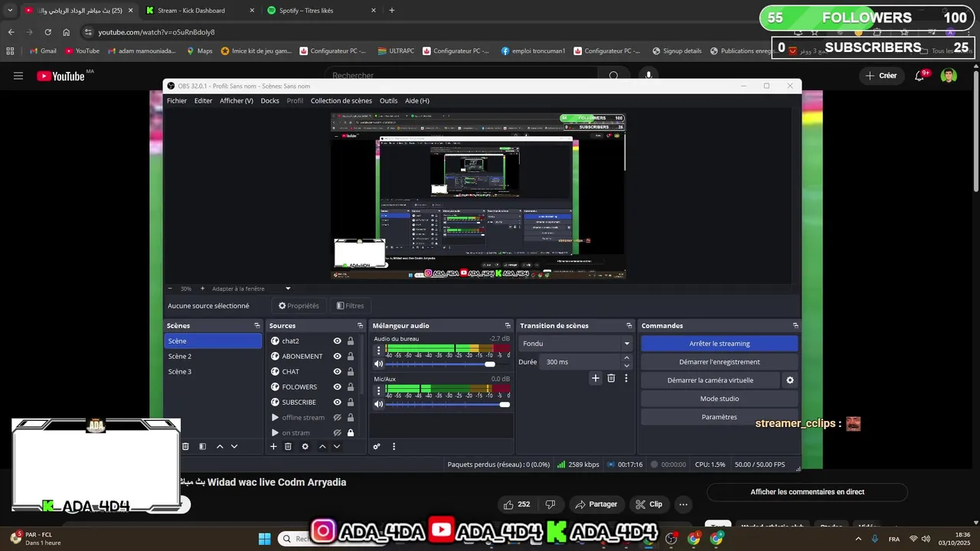The height and width of the screenshot is (551, 980).
Task: Move source down in Sources toolbar
Action: (x=336, y=446)
